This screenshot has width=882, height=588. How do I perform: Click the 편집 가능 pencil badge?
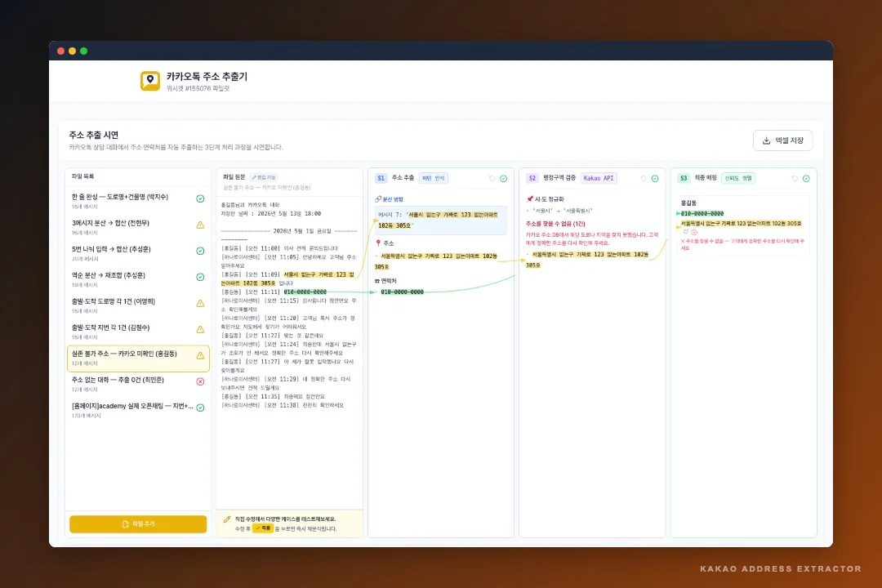click(264, 177)
